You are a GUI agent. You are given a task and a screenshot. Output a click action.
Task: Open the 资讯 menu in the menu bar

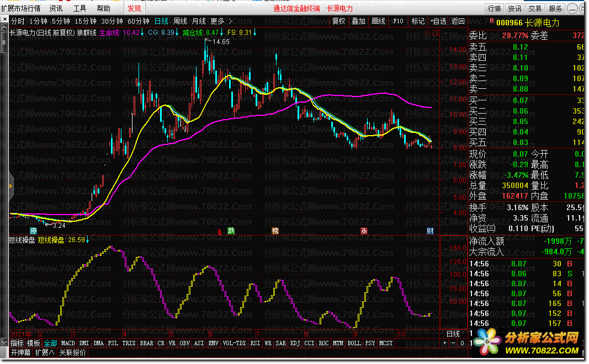pos(56,8)
